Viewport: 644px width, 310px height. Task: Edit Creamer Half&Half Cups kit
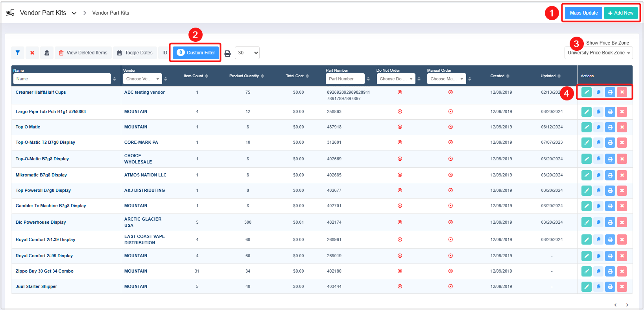click(x=587, y=92)
